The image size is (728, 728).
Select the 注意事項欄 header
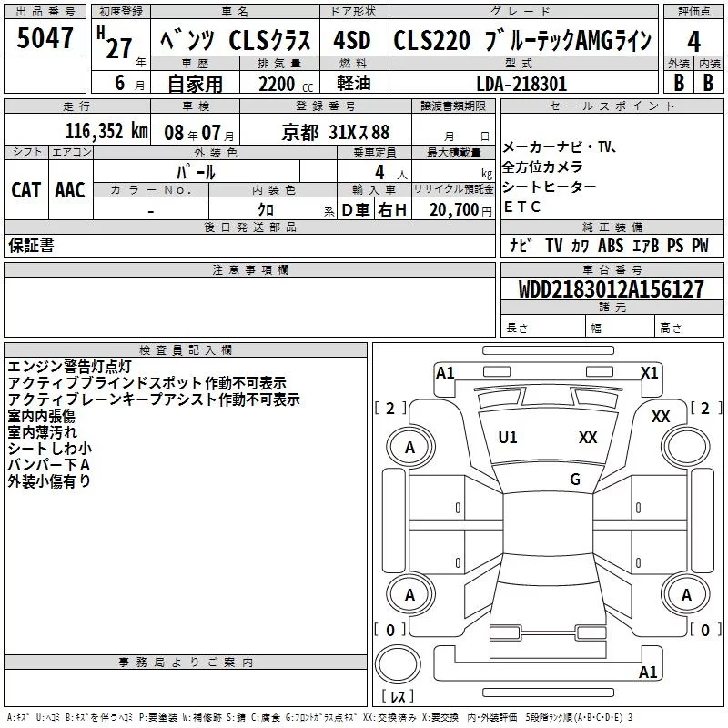pos(249,270)
